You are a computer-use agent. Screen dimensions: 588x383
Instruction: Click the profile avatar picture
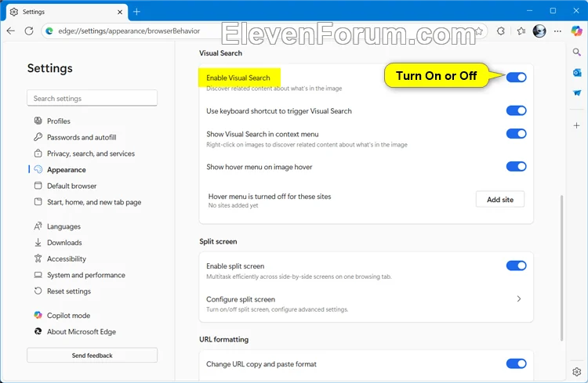click(x=539, y=31)
